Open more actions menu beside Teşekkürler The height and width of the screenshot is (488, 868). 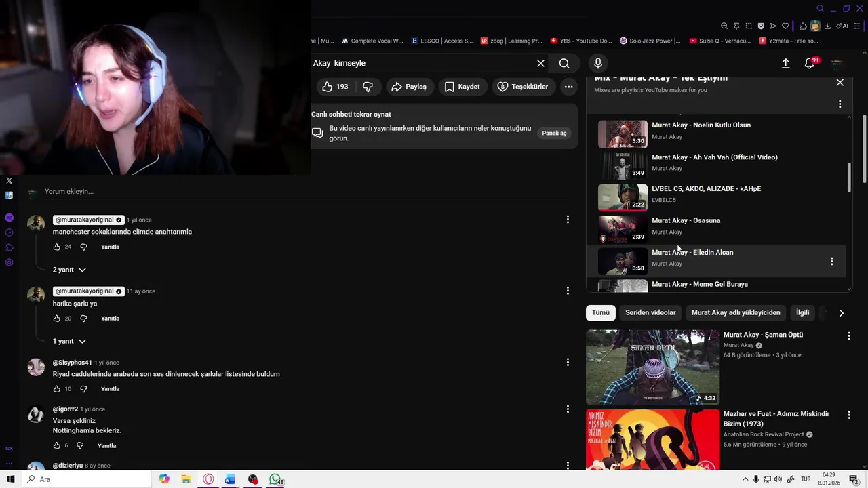(x=568, y=87)
